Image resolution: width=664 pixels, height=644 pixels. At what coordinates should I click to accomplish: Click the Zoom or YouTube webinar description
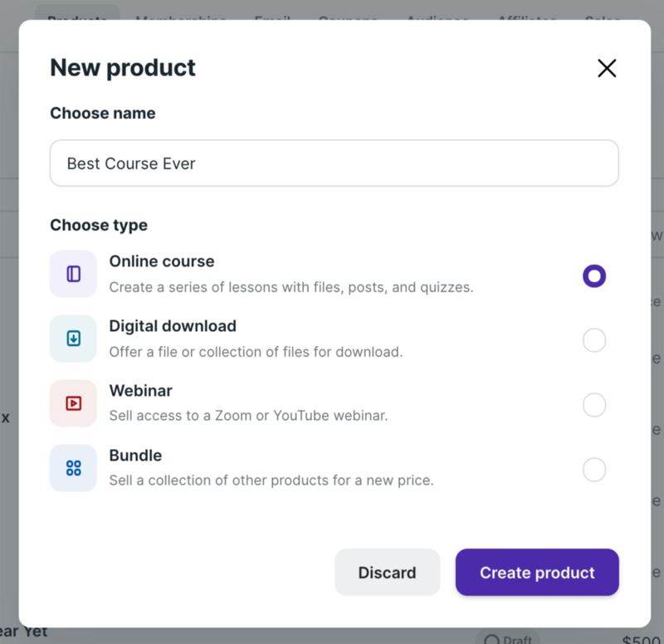248,416
